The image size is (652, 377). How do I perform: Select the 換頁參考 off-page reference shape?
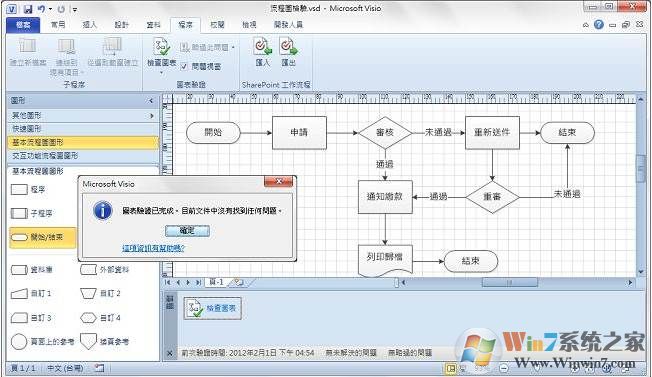click(x=104, y=342)
